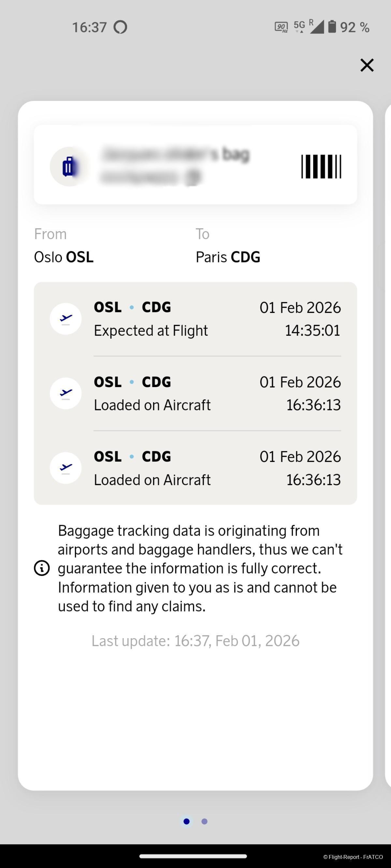The width and height of the screenshot is (391, 868).
Task: Tap the battery icon in status bar
Action: (x=332, y=27)
